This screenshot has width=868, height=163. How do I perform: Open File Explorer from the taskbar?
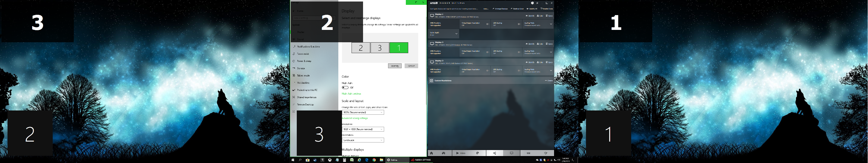(x=381, y=160)
